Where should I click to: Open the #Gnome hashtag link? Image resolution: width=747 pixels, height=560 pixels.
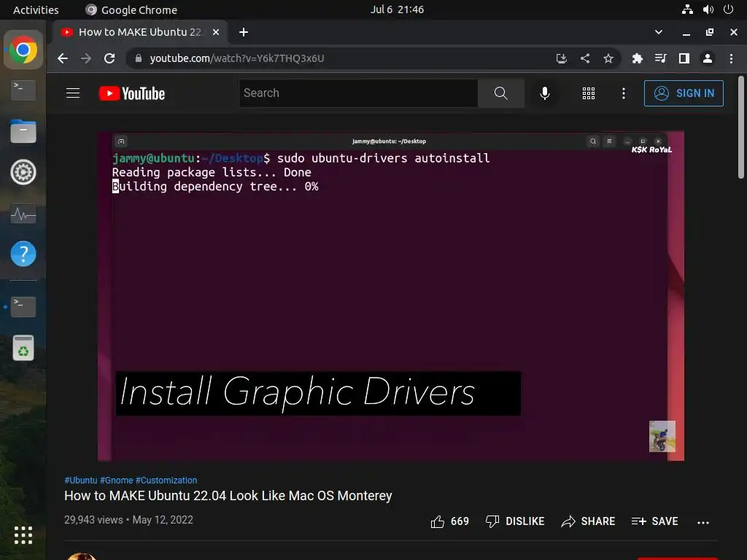116,480
